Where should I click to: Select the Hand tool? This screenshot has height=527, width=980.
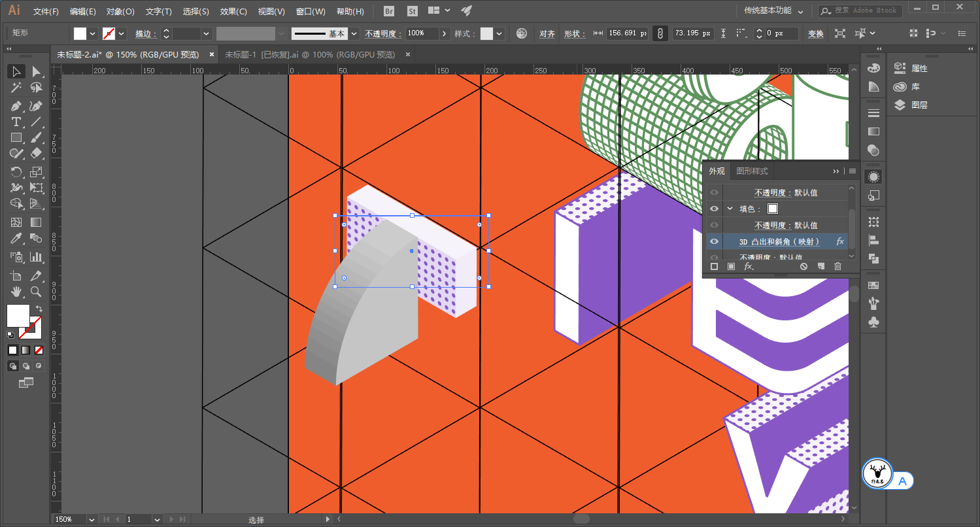tap(17, 292)
